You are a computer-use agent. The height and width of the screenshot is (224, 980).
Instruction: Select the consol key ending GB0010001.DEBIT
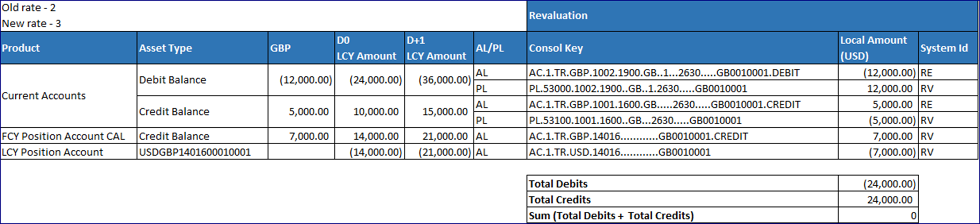[x=683, y=72]
